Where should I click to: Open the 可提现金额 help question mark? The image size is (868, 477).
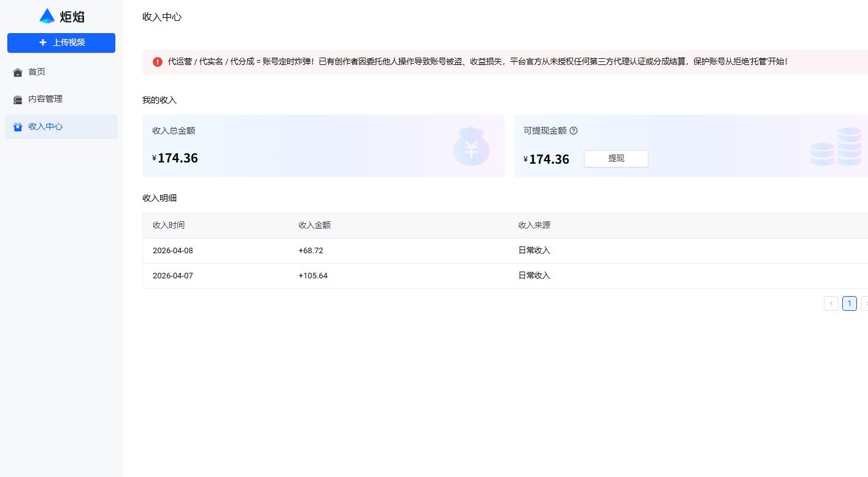(574, 130)
